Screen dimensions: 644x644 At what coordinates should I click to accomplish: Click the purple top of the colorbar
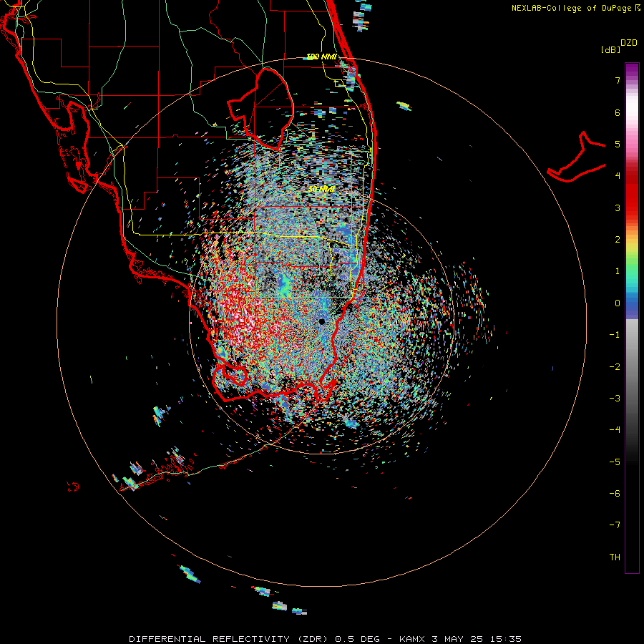pos(632,70)
